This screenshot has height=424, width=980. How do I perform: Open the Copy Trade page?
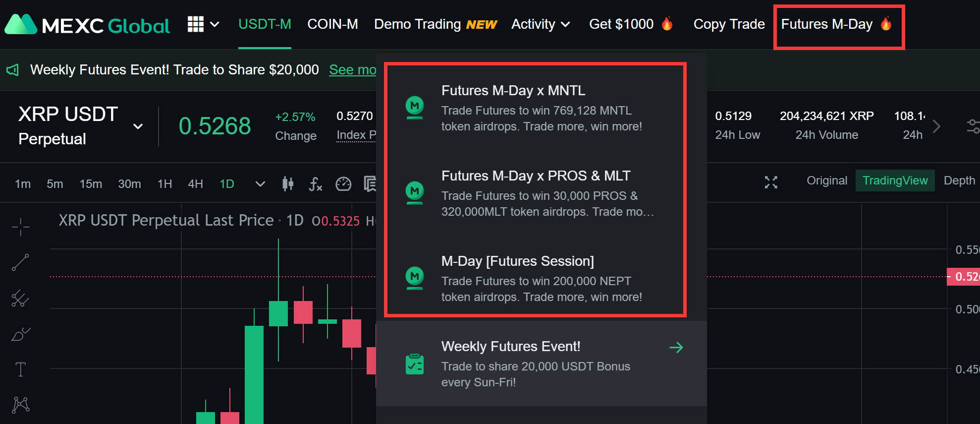coord(729,24)
